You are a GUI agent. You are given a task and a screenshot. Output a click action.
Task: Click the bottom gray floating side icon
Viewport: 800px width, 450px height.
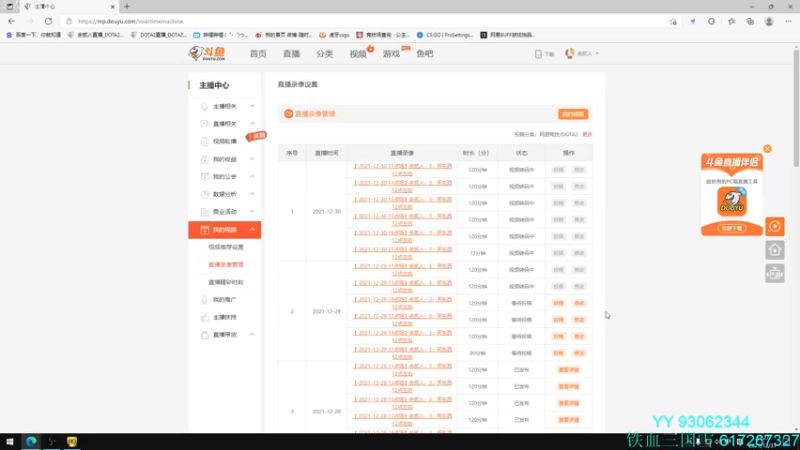(x=774, y=273)
